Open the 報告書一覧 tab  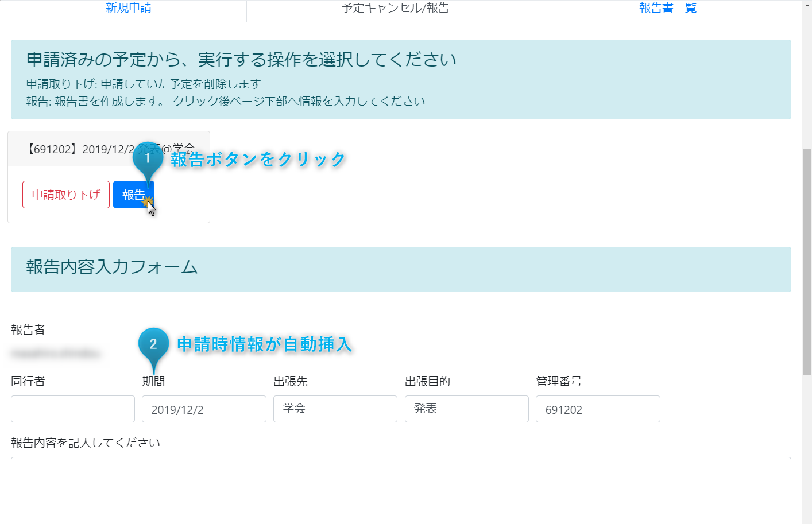click(668, 8)
